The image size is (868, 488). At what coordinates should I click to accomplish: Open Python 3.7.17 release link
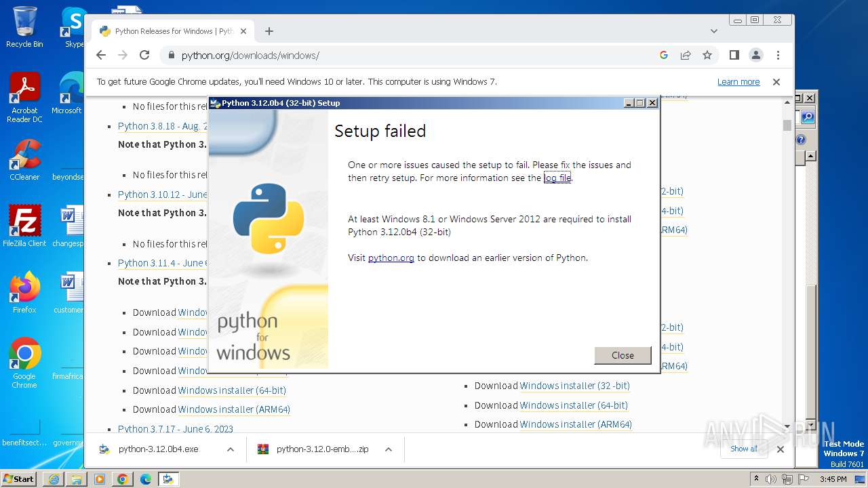coord(176,429)
